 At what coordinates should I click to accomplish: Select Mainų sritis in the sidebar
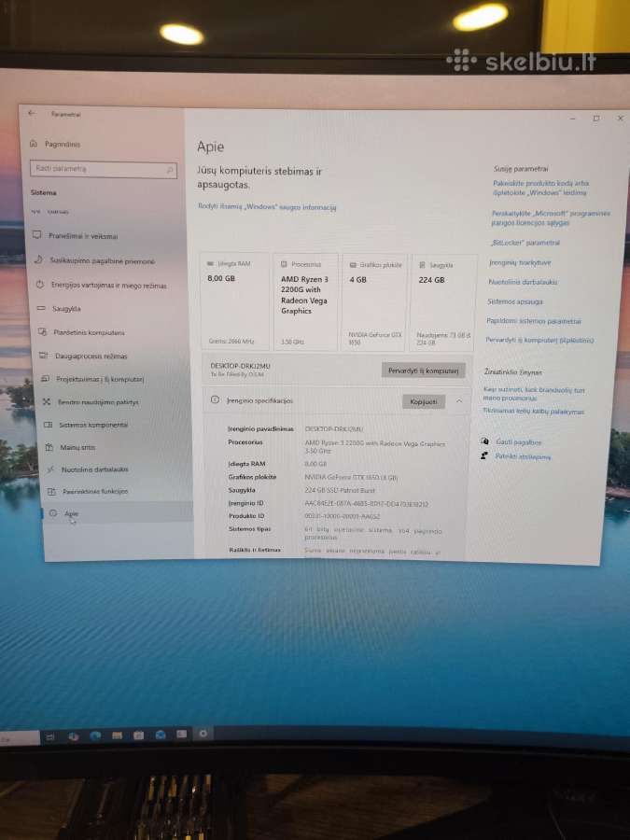[77, 447]
